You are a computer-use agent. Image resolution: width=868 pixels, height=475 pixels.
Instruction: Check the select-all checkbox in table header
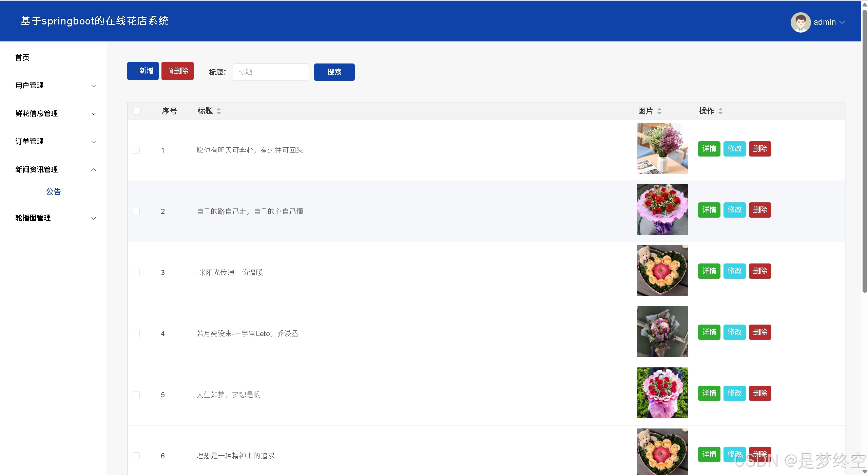pos(137,111)
